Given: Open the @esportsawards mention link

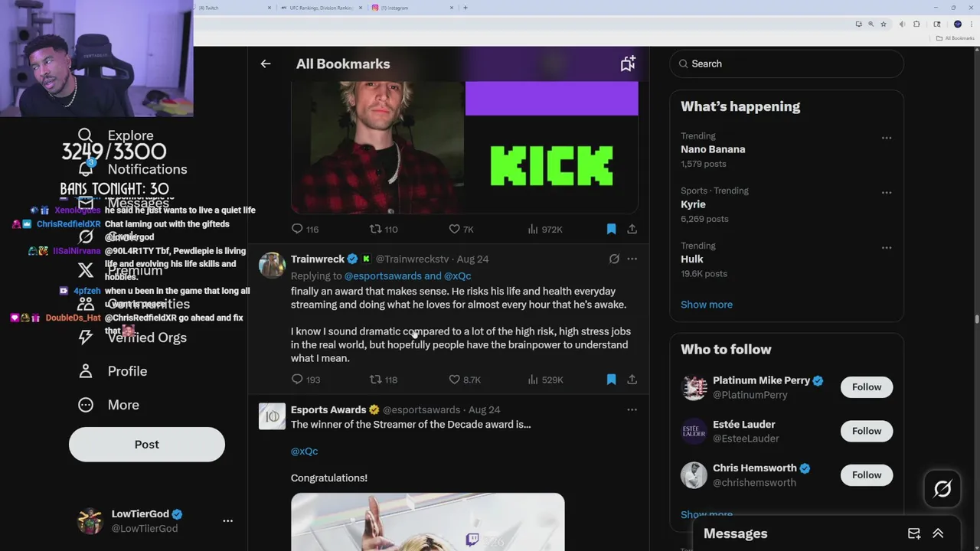Looking at the screenshot, I should click(383, 275).
